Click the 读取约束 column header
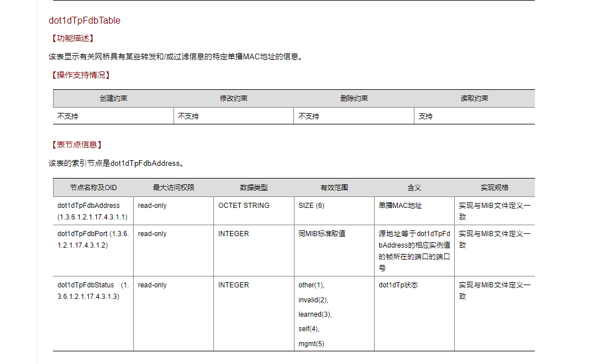This screenshot has height=364, width=615. tap(474, 98)
